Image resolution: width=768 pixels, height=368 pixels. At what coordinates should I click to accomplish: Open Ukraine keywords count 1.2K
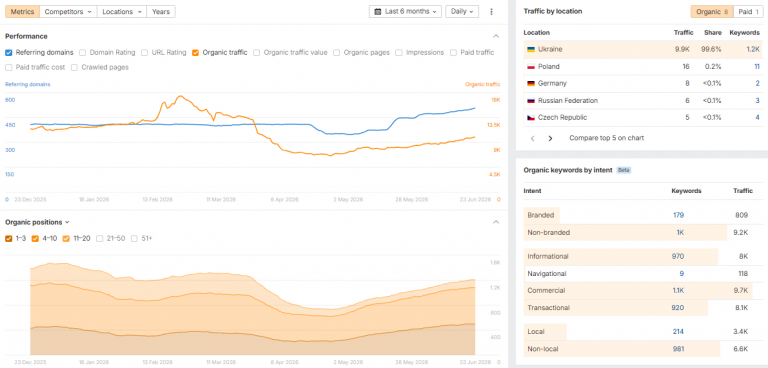point(753,49)
